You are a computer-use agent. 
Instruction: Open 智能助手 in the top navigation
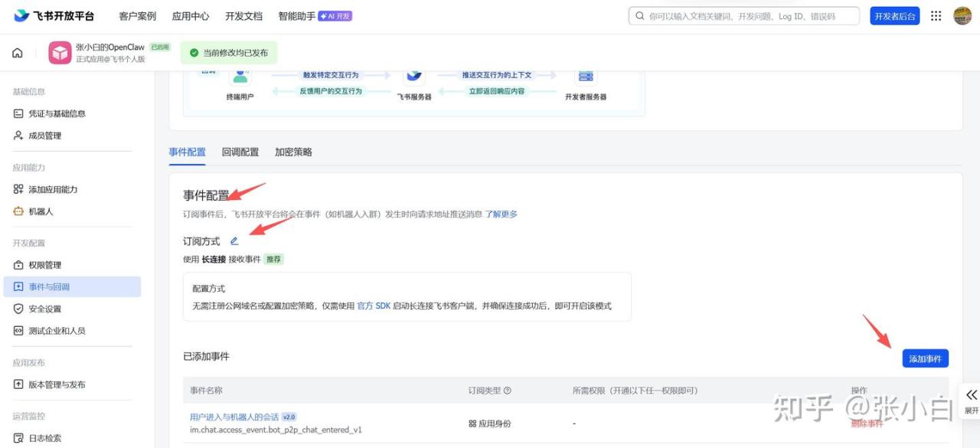[x=296, y=16]
